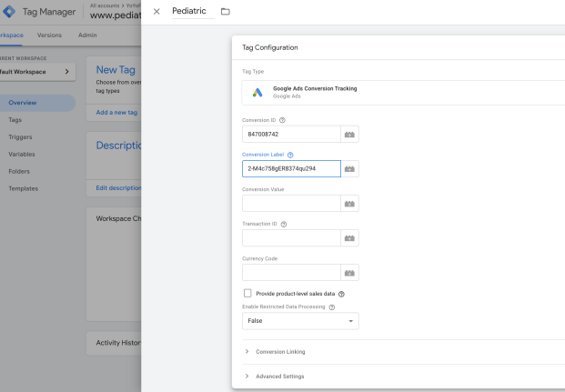Close the tag editor with X
Image resolution: width=565 pixels, height=392 pixels.
156,11
